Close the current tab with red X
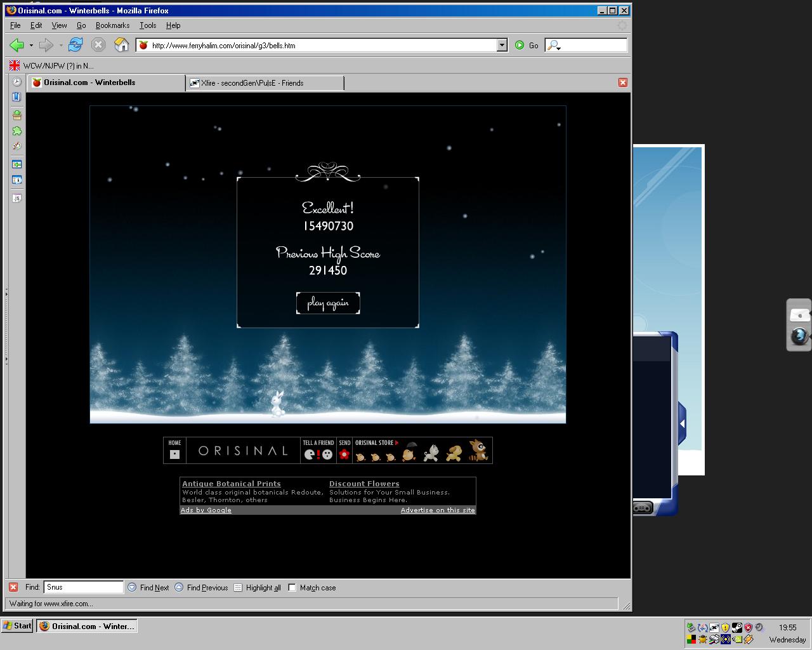Viewport: 812px width, 650px height. pyautogui.click(x=623, y=83)
